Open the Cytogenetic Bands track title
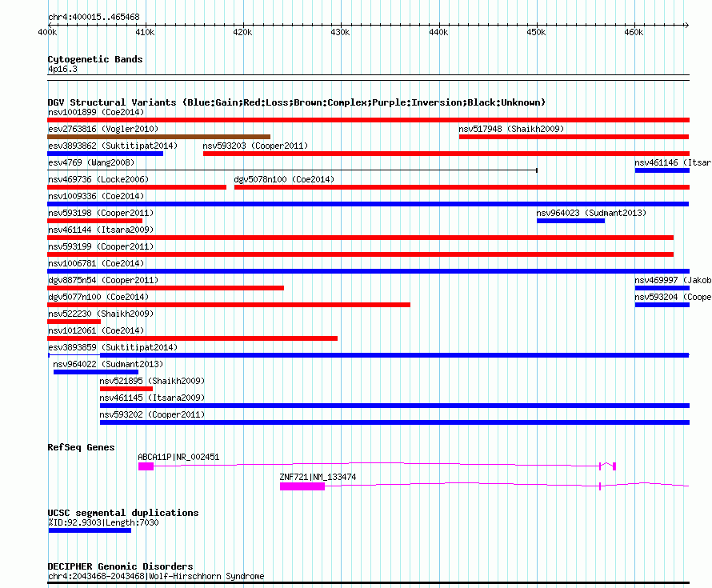Viewport: 712px width, 588px height. click(95, 59)
